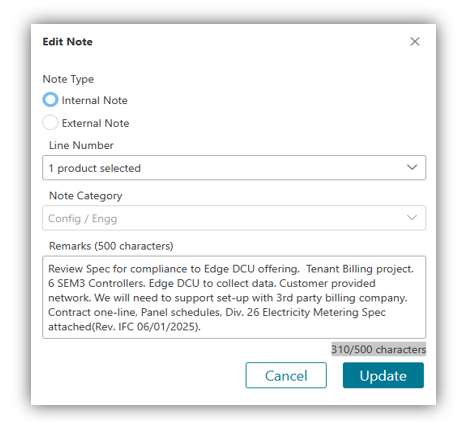466x422 pixels.
Task: Click Update to save the note
Action: [x=383, y=375]
